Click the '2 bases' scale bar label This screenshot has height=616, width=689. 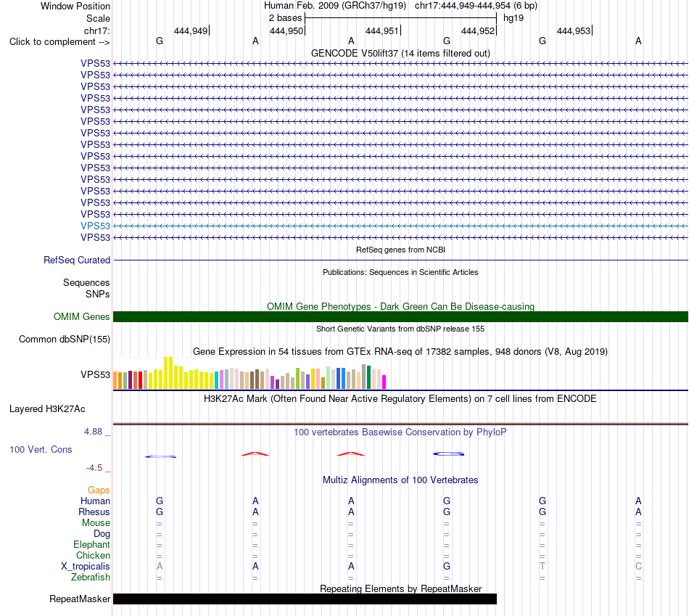click(x=286, y=18)
